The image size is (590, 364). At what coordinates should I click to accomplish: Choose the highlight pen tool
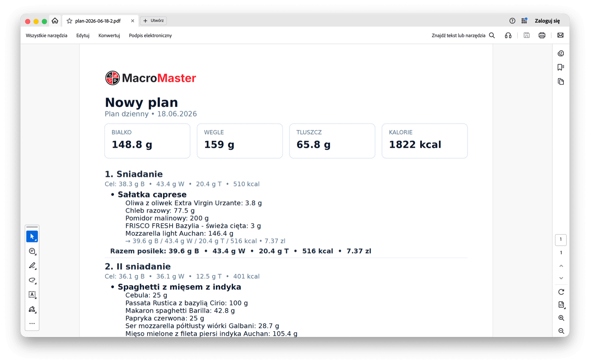click(x=32, y=266)
